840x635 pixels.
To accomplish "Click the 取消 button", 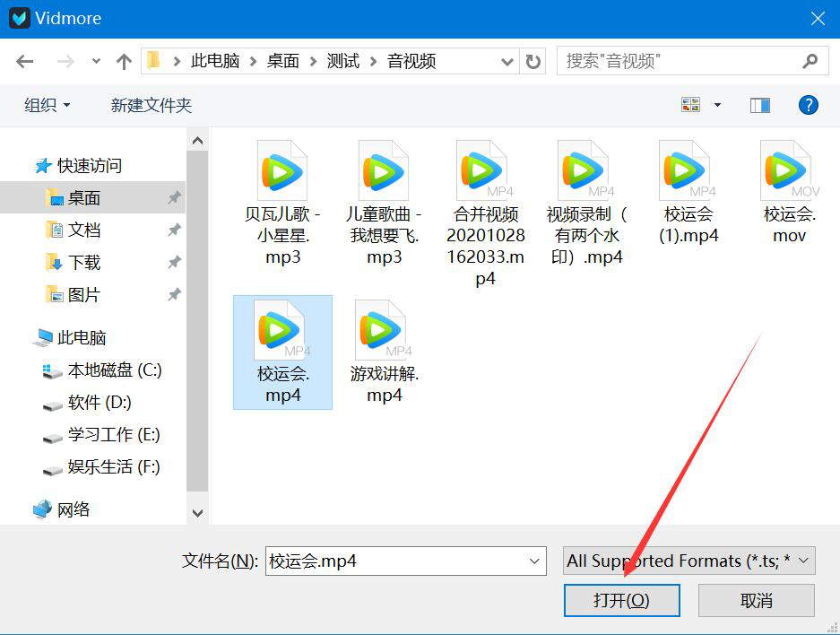I will [756, 600].
